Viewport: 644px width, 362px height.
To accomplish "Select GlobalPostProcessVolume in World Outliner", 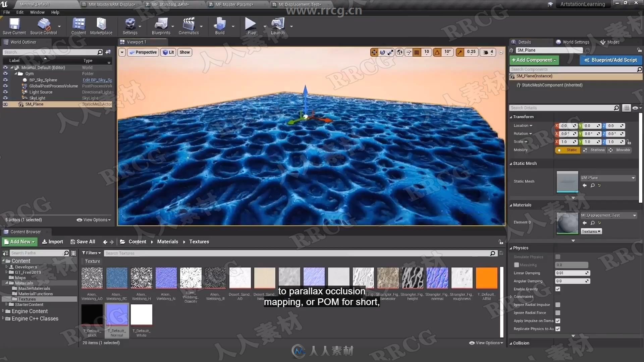I will click(x=54, y=86).
